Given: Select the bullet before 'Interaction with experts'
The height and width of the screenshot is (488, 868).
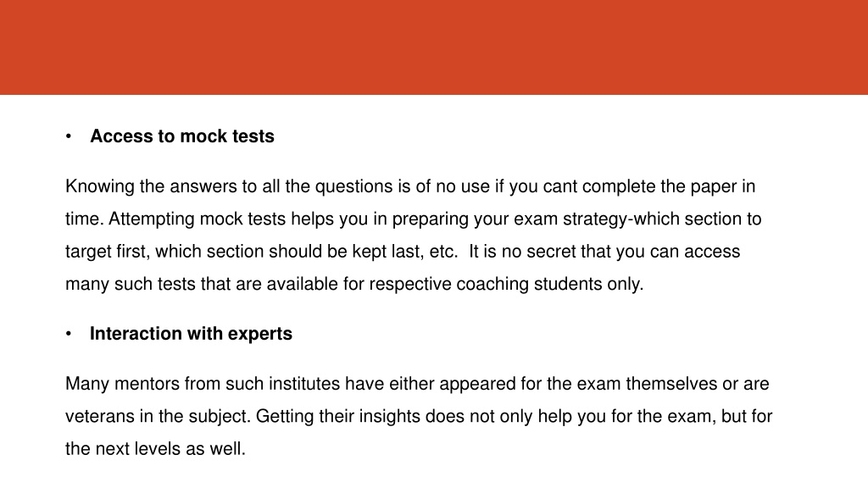Looking at the screenshot, I should pos(69,334).
